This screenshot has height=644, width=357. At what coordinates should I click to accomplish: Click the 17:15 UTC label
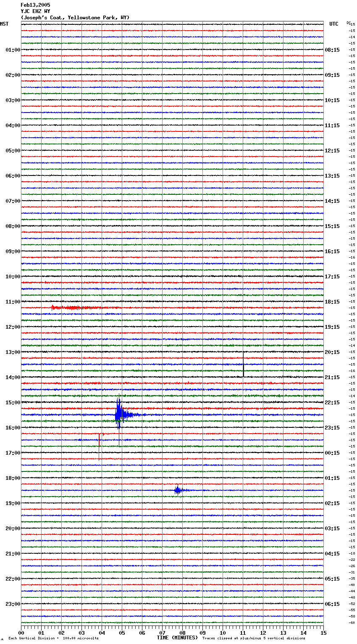point(332,277)
